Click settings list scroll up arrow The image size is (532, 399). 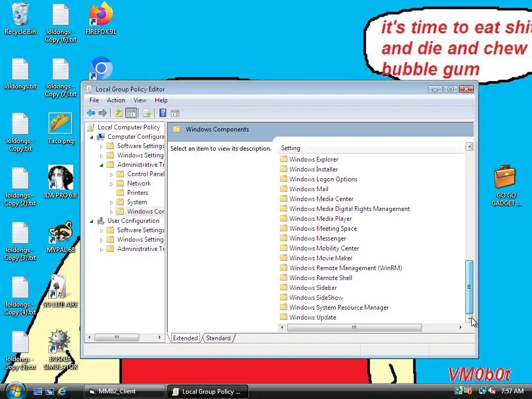pyautogui.click(x=469, y=147)
